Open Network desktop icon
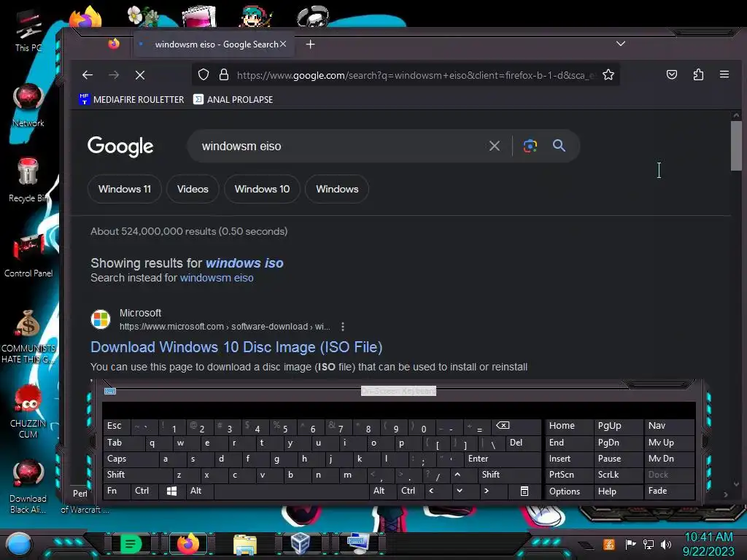 (x=28, y=106)
